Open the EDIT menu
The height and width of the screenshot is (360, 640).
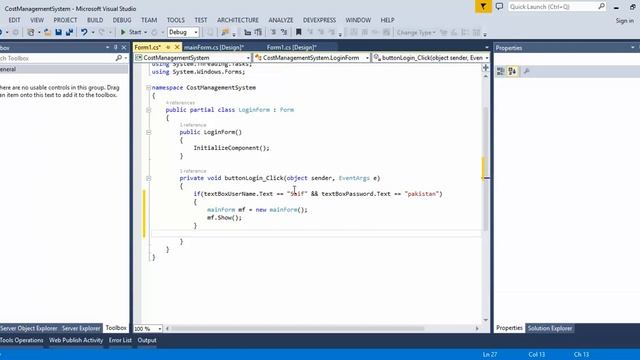(x=14, y=20)
